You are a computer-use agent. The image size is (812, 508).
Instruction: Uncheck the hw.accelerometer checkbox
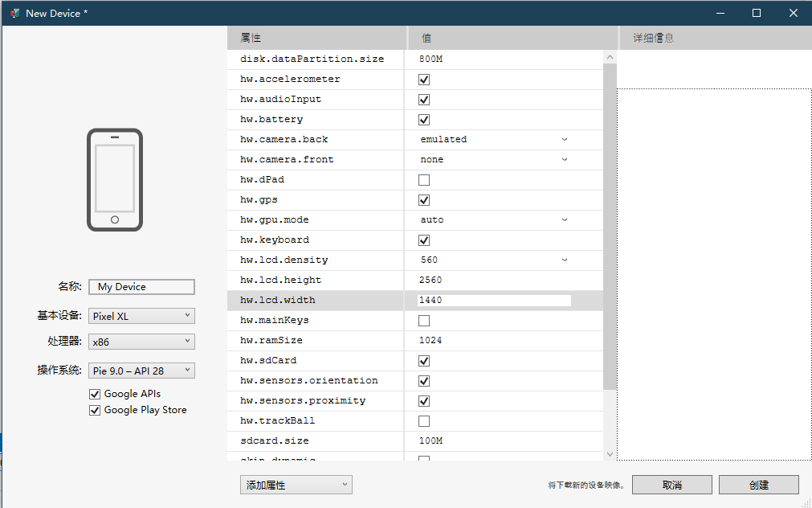coord(424,80)
